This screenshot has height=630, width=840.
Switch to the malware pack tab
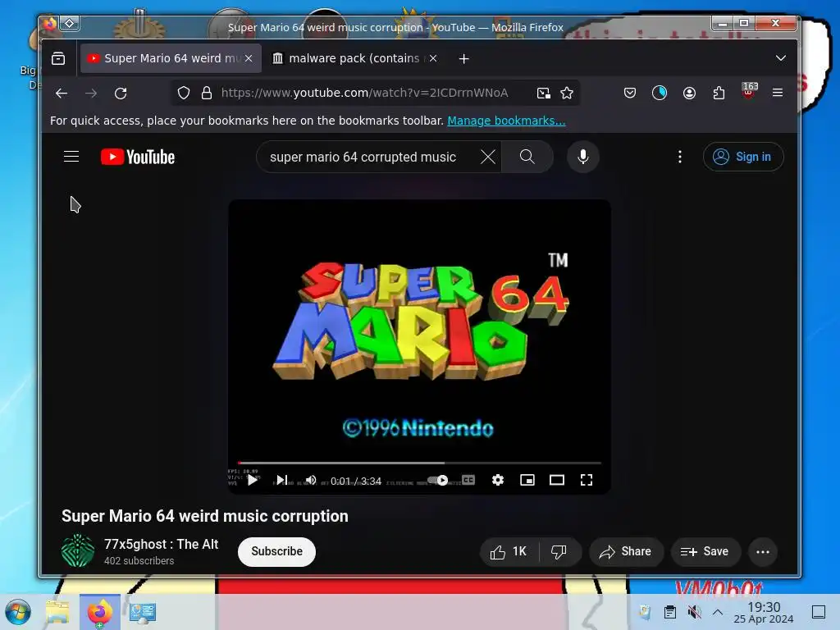[x=354, y=58]
